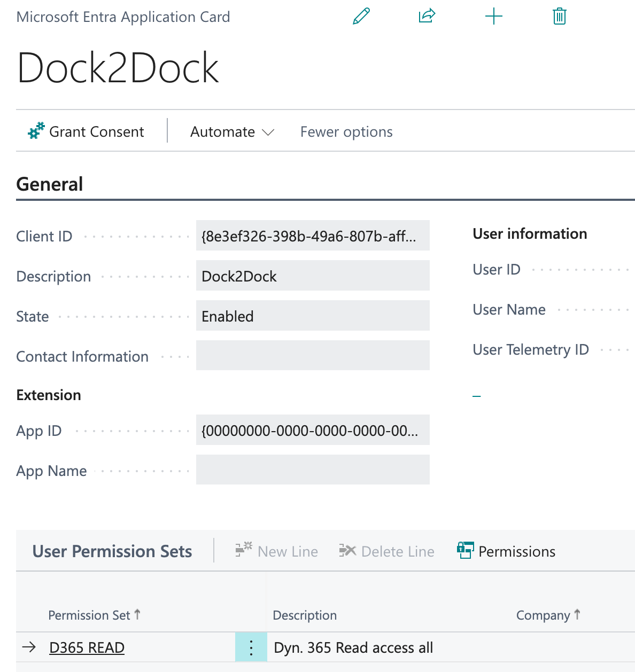Click the App ID label

[x=39, y=431]
